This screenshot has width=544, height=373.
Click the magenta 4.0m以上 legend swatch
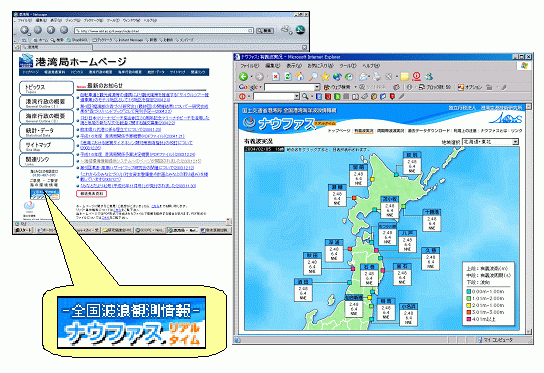469,319
